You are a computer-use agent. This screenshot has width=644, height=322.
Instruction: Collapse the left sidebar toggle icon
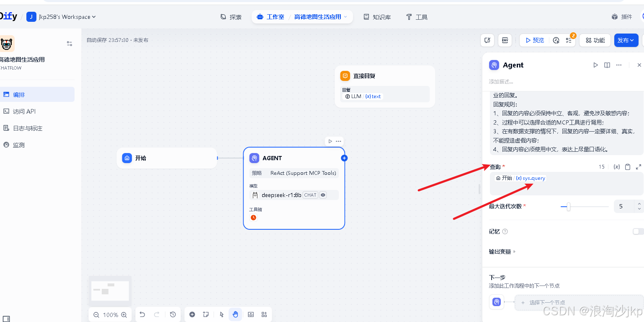coord(6,319)
